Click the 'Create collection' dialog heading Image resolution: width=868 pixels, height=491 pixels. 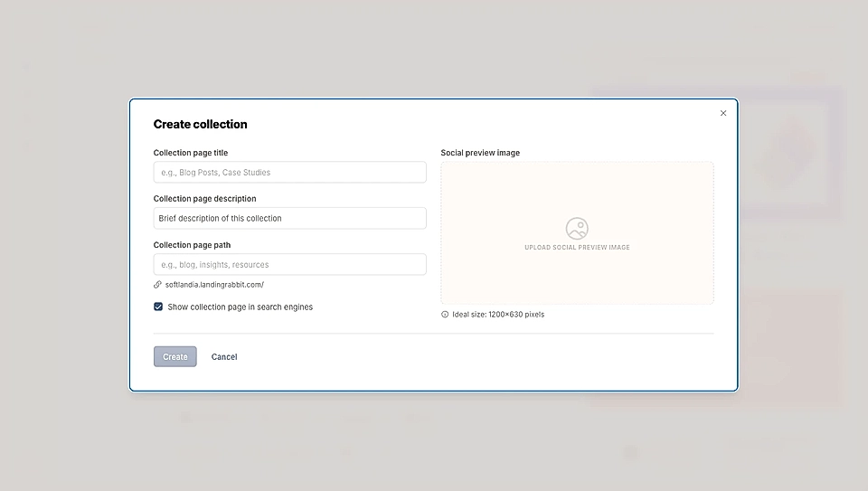[x=200, y=125]
